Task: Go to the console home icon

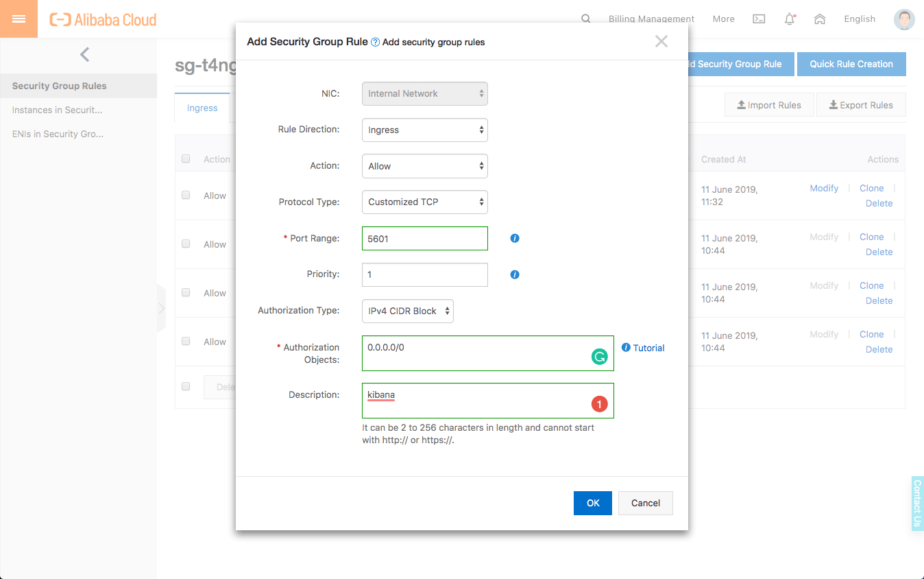Action: 819,19
